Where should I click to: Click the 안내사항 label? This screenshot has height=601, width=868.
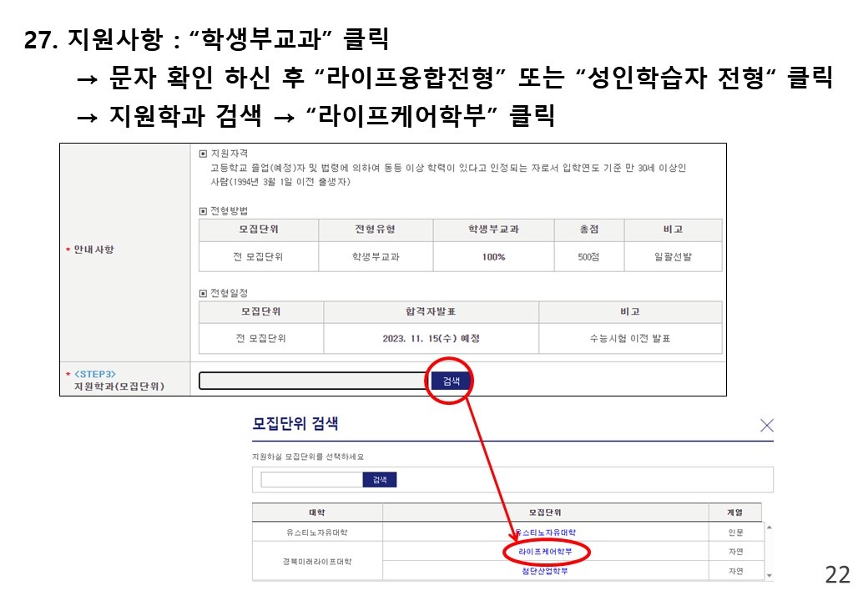93,250
